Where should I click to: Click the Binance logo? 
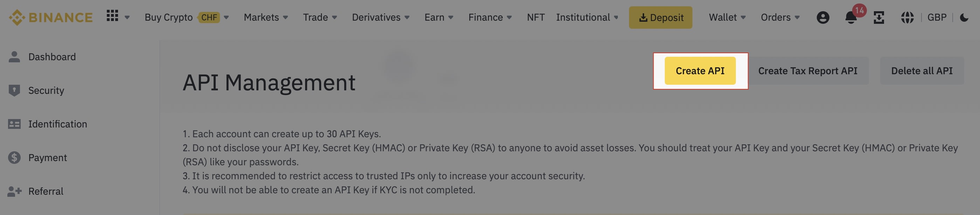pyautogui.click(x=50, y=18)
